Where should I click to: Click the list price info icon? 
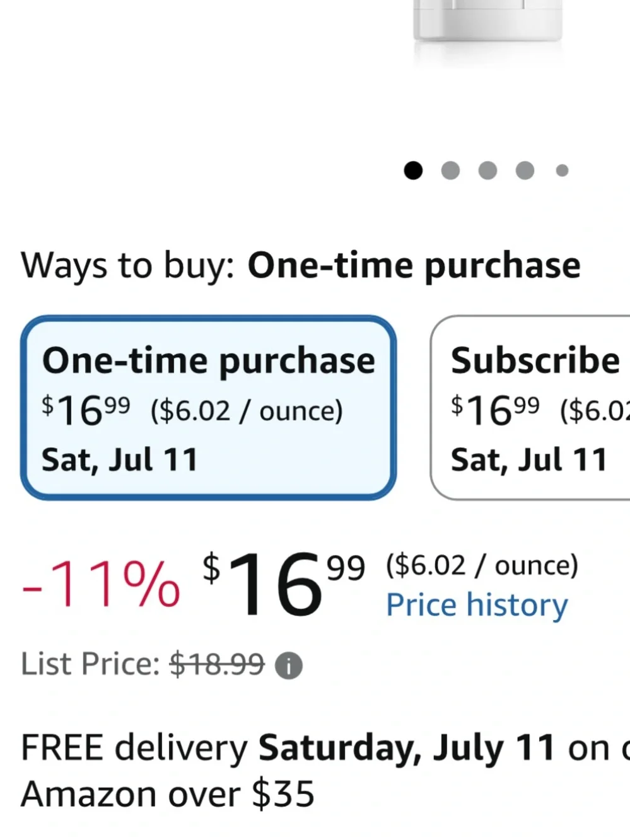[289, 666]
